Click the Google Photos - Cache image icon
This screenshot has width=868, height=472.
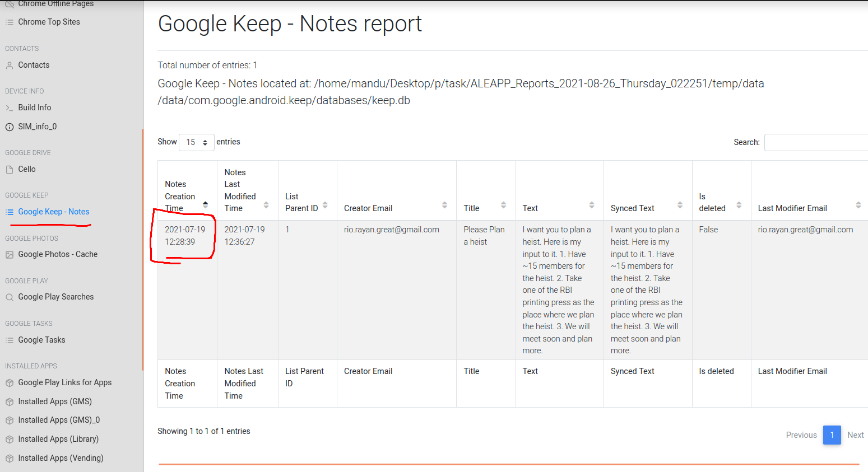pyautogui.click(x=10, y=255)
